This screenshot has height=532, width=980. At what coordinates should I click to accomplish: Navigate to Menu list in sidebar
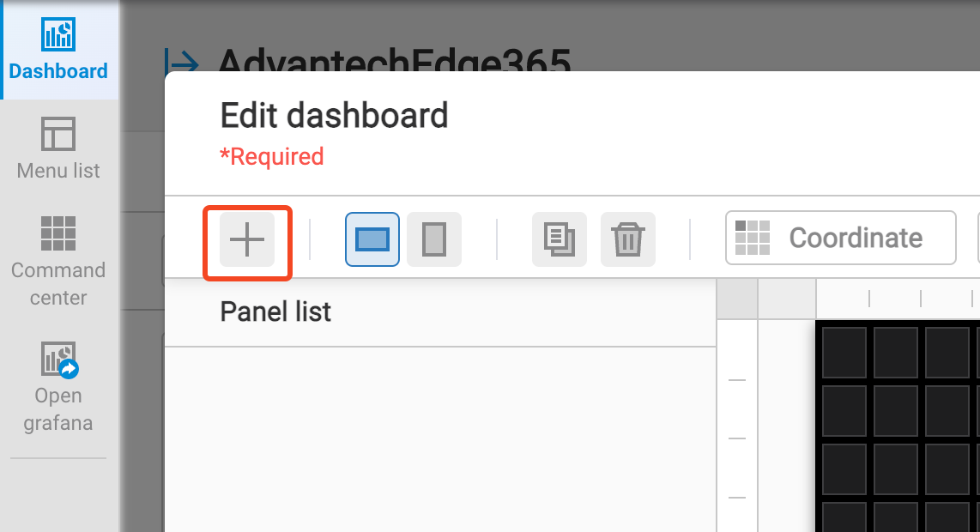pyautogui.click(x=57, y=146)
